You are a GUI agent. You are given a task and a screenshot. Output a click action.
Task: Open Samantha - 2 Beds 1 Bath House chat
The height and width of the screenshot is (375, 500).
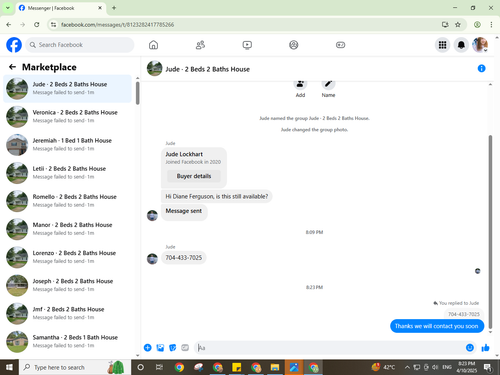67,341
